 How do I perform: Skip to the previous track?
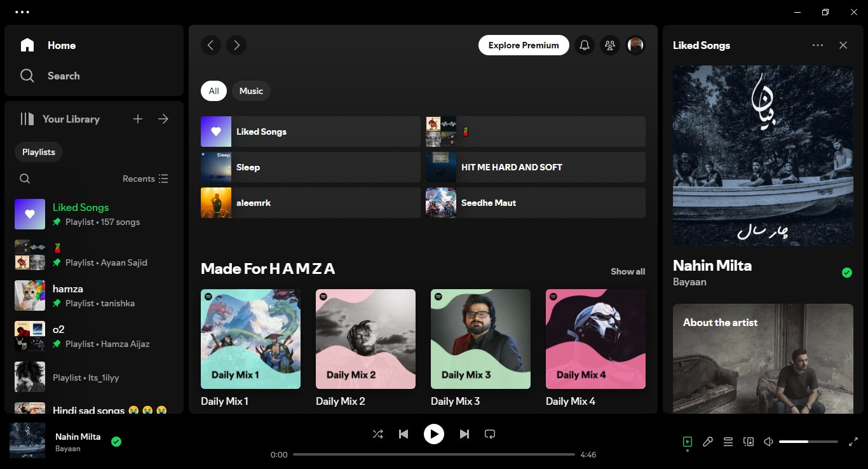(x=403, y=434)
